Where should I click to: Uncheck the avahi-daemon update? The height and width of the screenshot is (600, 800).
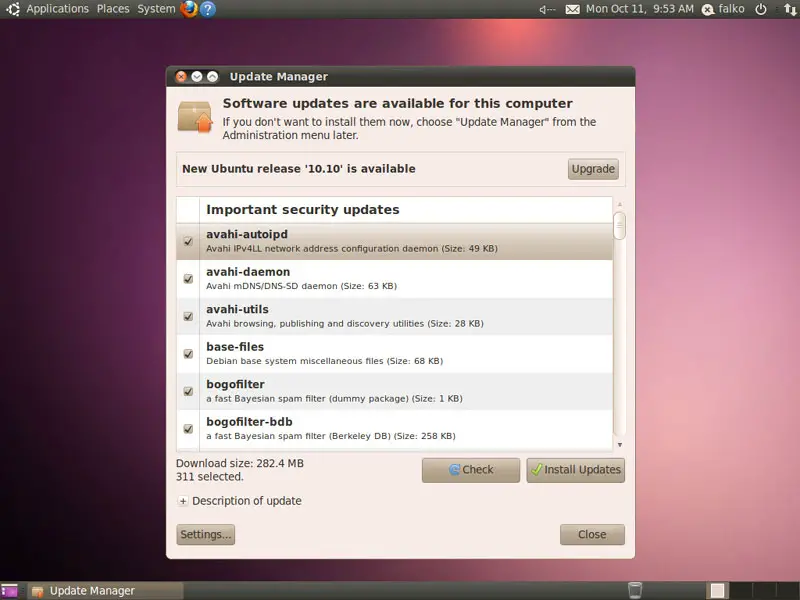pyautogui.click(x=188, y=279)
